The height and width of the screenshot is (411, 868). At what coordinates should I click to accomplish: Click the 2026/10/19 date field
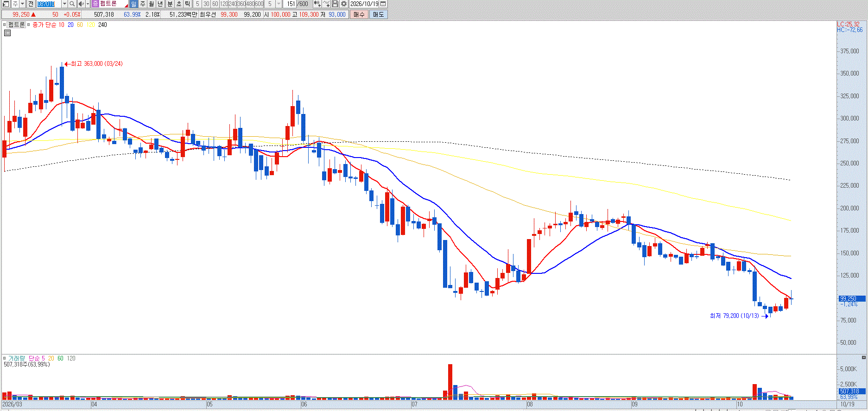364,4
